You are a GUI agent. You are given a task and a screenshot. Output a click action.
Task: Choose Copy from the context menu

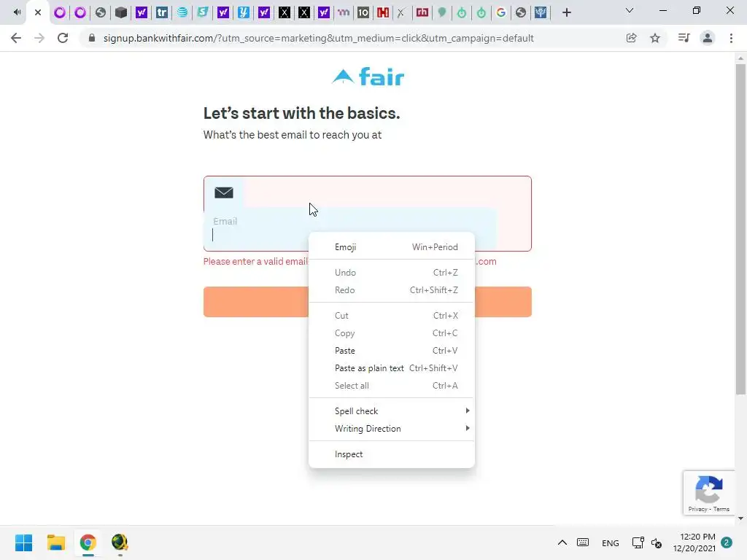[392, 333]
